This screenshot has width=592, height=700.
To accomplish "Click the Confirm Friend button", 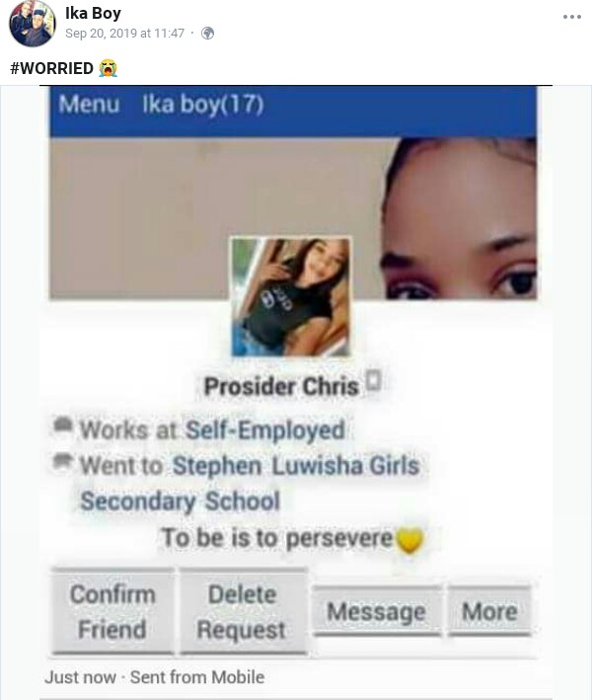I will click(x=112, y=611).
